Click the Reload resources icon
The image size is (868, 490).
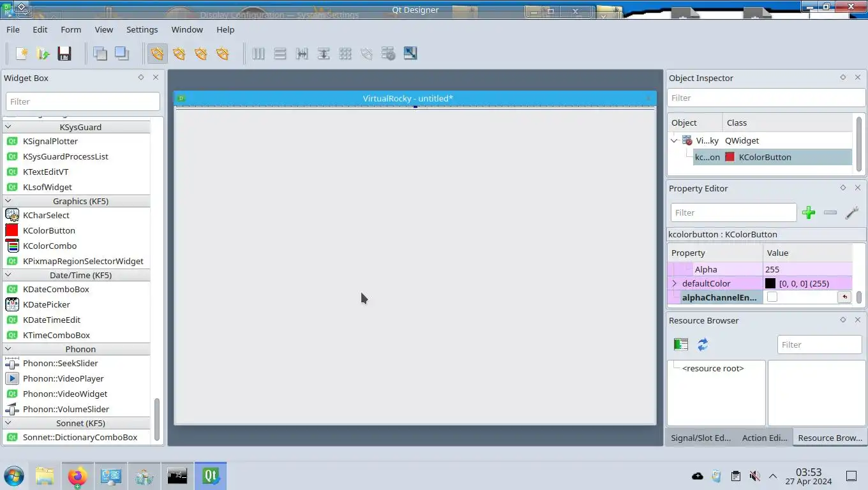[703, 345]
